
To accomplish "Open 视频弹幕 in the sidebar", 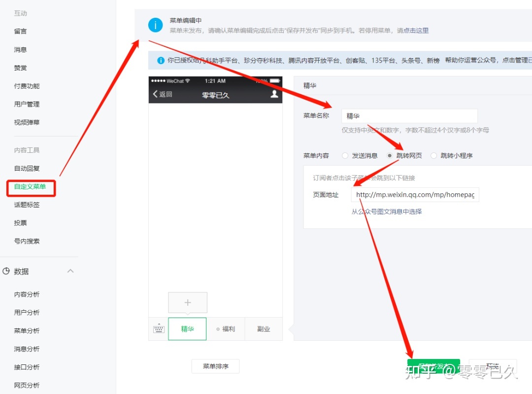I will click(x=27, y=122).
